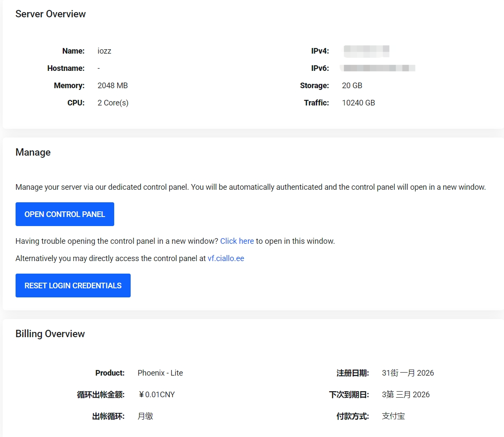Click the registration date 31 一月 2026

pyautogui.click(x=408, y=373)
